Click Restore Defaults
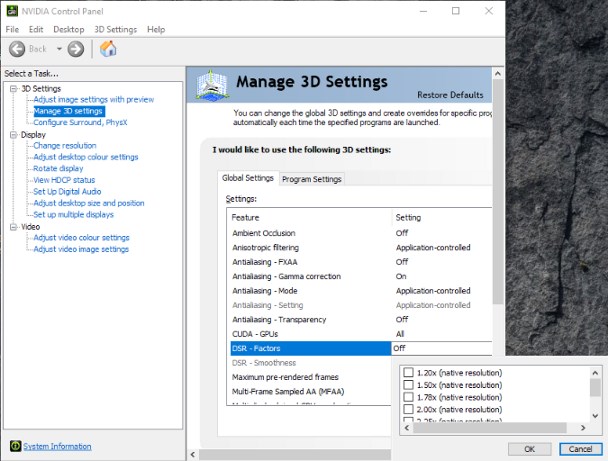The height and width of the screenshot is (461, 608). [x=450, y=94]
